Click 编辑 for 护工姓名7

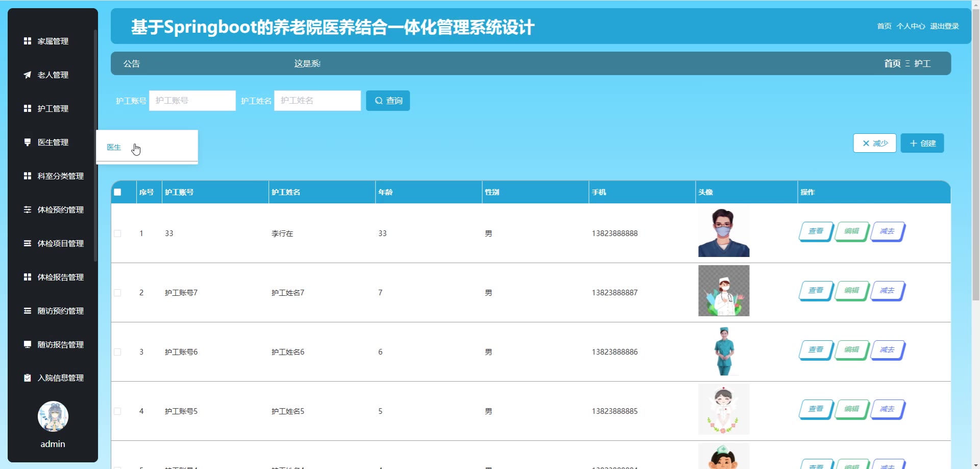click(x=851, y=291)
